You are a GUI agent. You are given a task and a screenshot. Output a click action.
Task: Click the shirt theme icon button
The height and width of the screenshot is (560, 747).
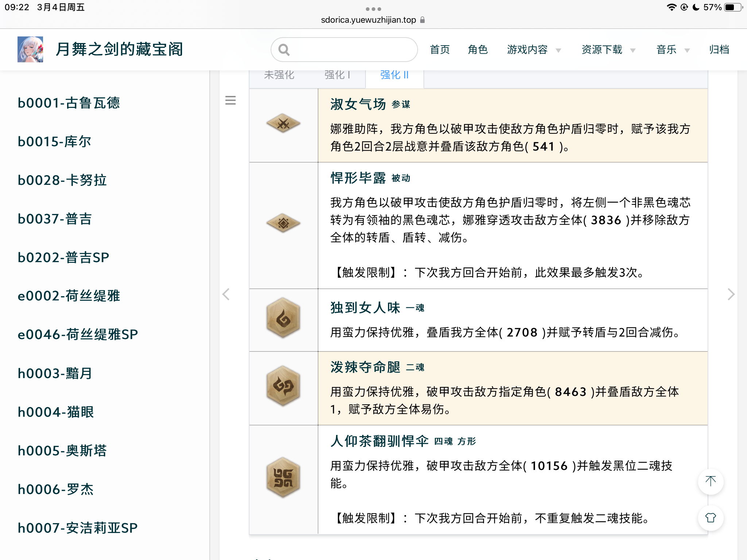click(711, 518)
